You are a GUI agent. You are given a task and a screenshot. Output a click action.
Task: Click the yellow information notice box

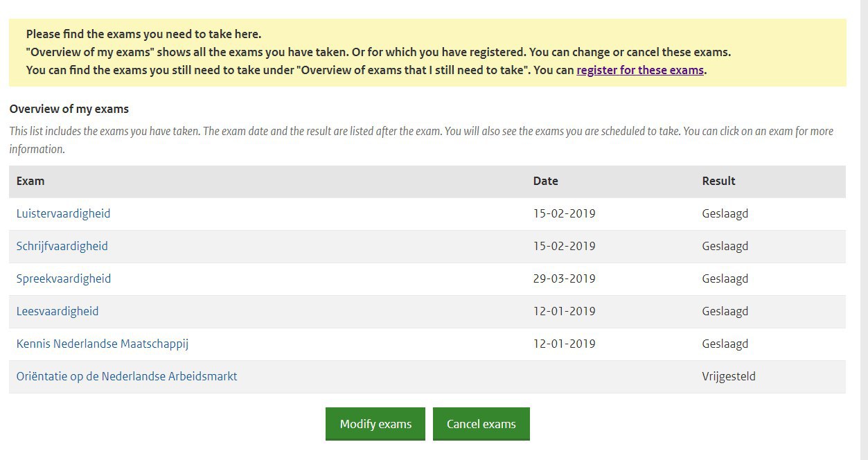click(x=427, y=53)
